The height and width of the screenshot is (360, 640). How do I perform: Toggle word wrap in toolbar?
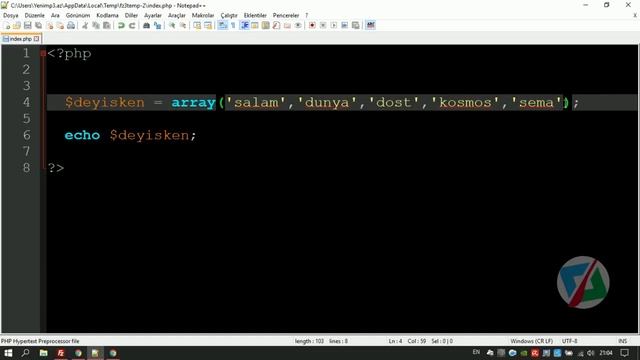[x=222, y=25]
